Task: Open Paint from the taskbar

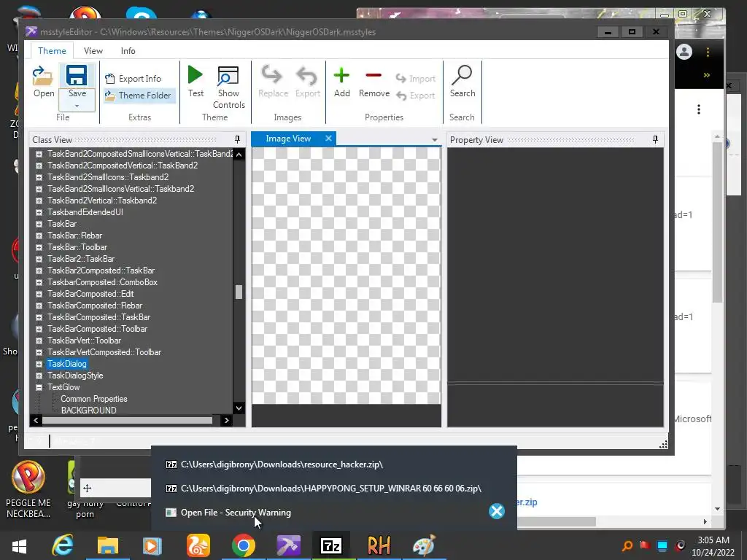Action: pos(424,545)
